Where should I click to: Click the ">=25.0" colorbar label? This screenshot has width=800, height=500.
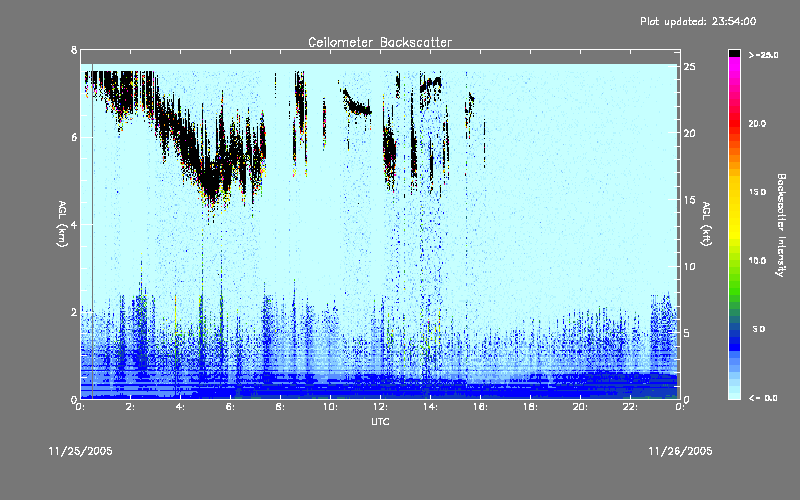763,55
